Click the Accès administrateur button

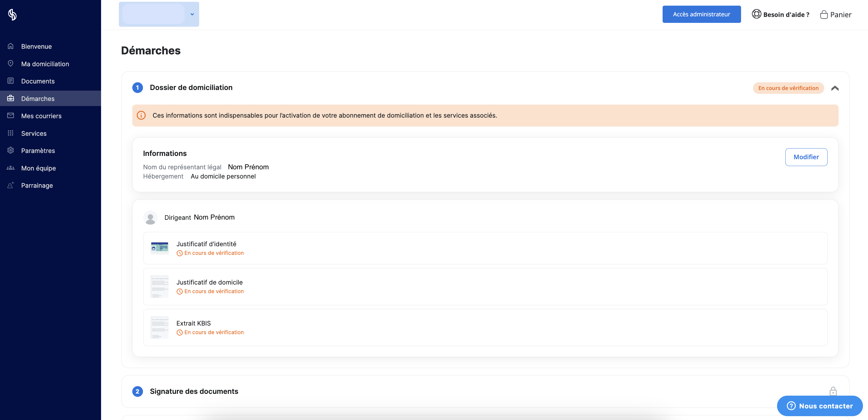702,14
